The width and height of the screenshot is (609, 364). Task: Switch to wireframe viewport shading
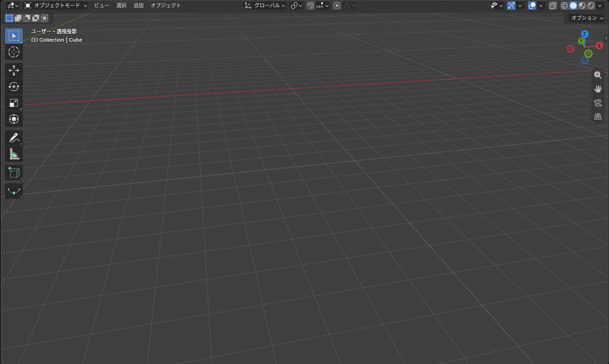(x=565, y=6)
